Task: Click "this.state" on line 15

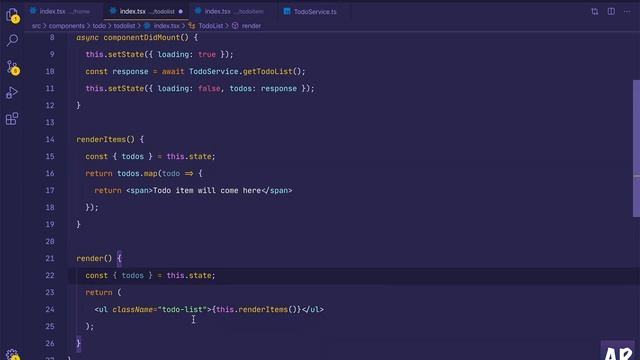Action: coord(189,156)
